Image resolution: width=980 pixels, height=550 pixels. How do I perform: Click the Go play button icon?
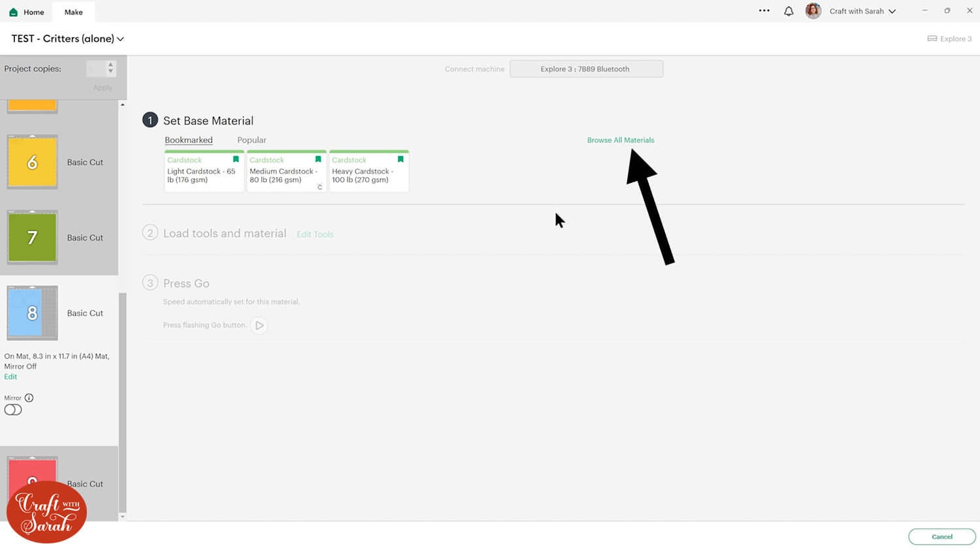pyautogui.click(x=259, y=325)
